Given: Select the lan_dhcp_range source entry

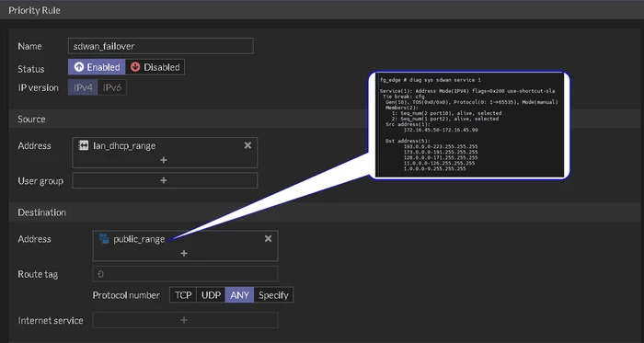Looking at the screenshot, I should (124, 145).
